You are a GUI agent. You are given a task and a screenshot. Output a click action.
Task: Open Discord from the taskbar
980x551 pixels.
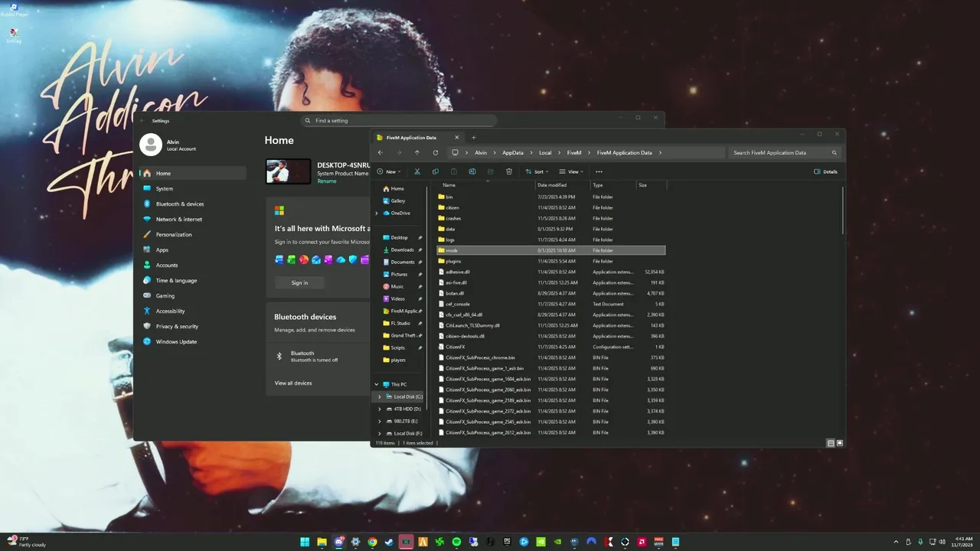[x=338, y=542]
